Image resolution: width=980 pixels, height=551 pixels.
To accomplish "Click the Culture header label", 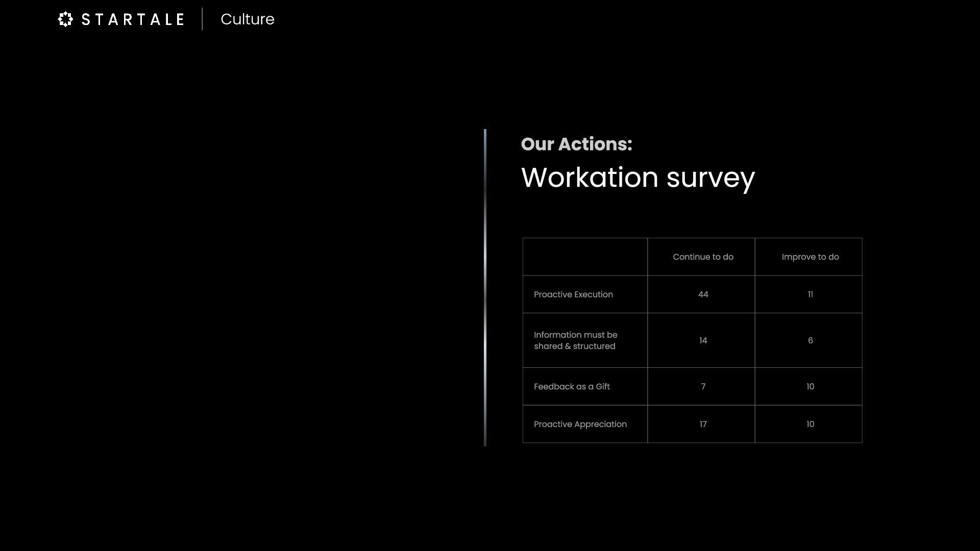I will [247, 19].
